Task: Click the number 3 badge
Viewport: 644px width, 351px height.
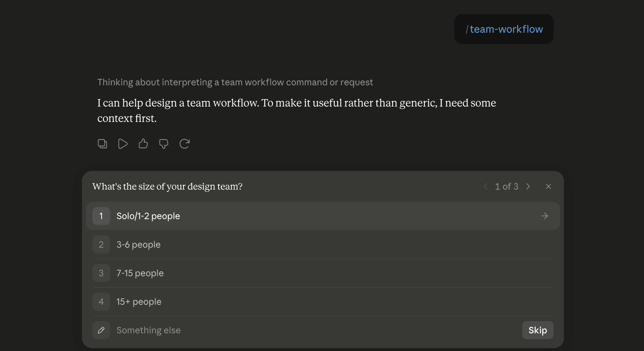Action: (101, 273)
